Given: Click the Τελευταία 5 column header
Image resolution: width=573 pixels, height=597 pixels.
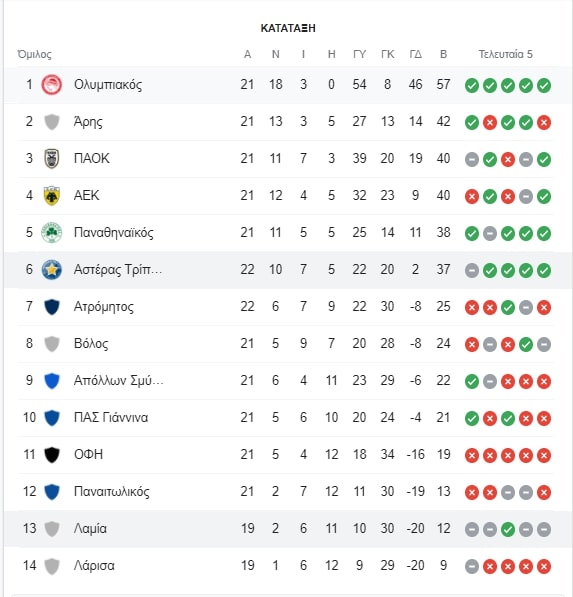Looking at the screenshot, I should (x=505, y=54).
